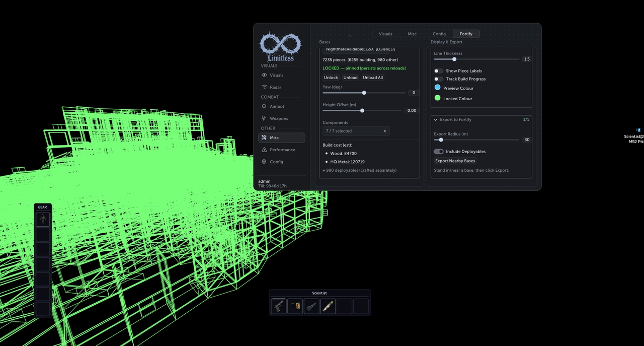Click the Export Radius slider handle
Viewport: 644px width, 346px height.
(441, 140)
